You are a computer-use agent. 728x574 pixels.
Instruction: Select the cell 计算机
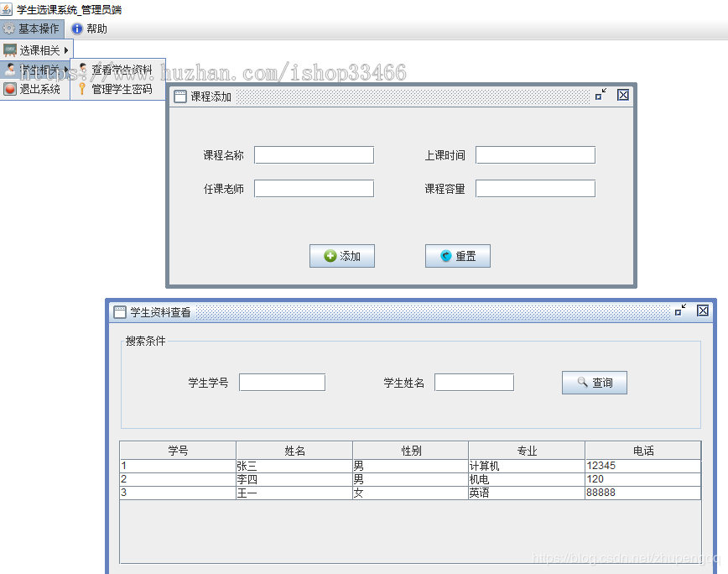pyautogui.click(x=527, y=466)
